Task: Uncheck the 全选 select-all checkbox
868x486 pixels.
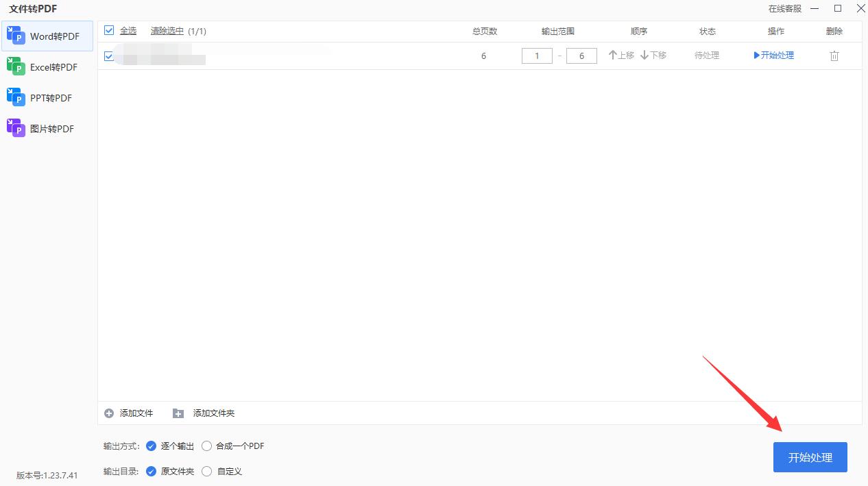Action: click(x=108, y=30)
